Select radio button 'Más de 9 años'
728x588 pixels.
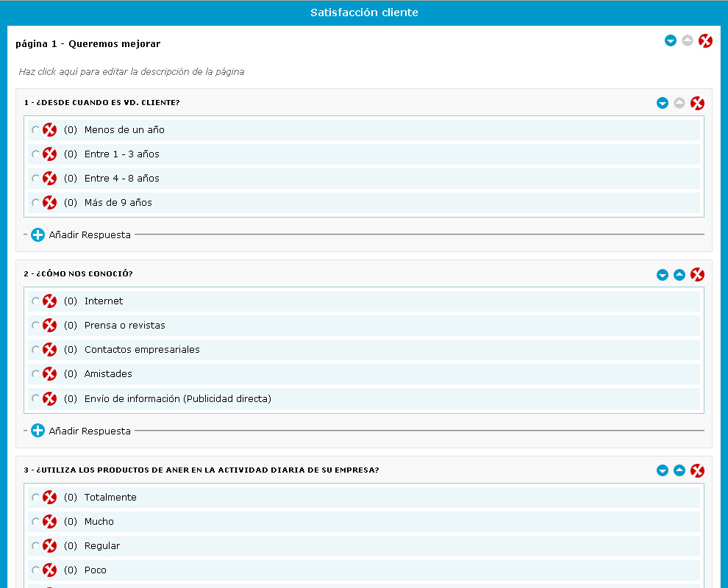[x=35, y=202]
